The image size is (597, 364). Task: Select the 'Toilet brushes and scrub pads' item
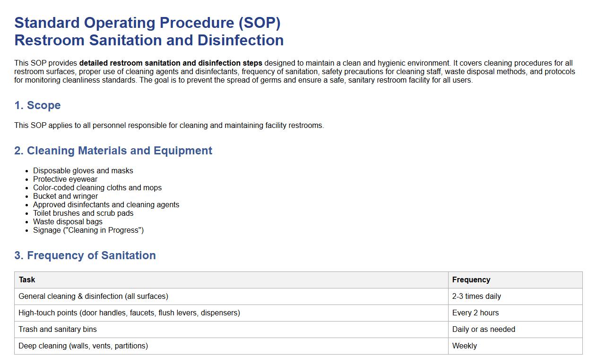tap(83, 213)
